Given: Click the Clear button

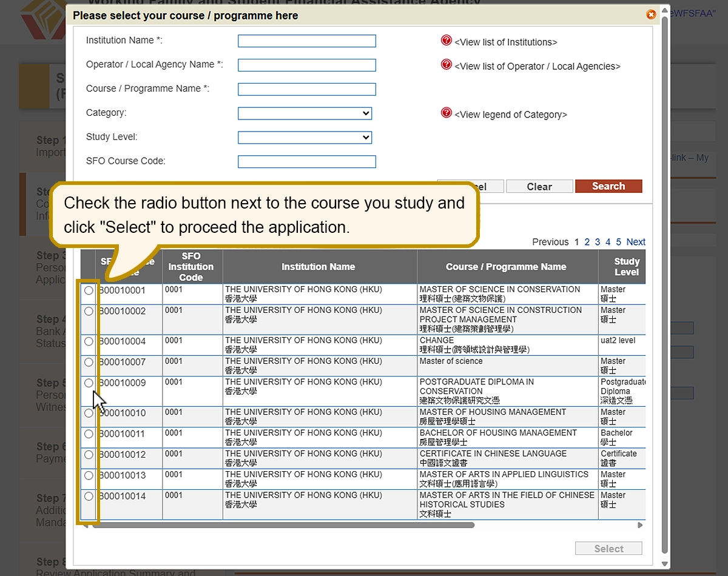Looking at the screenshot, I should pos(539,187).
